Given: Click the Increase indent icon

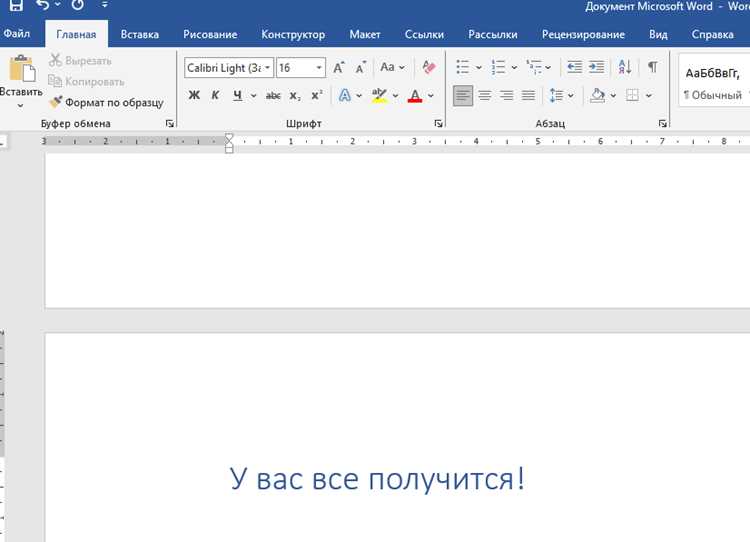Looking at the screenshot, I should point(596,67).
